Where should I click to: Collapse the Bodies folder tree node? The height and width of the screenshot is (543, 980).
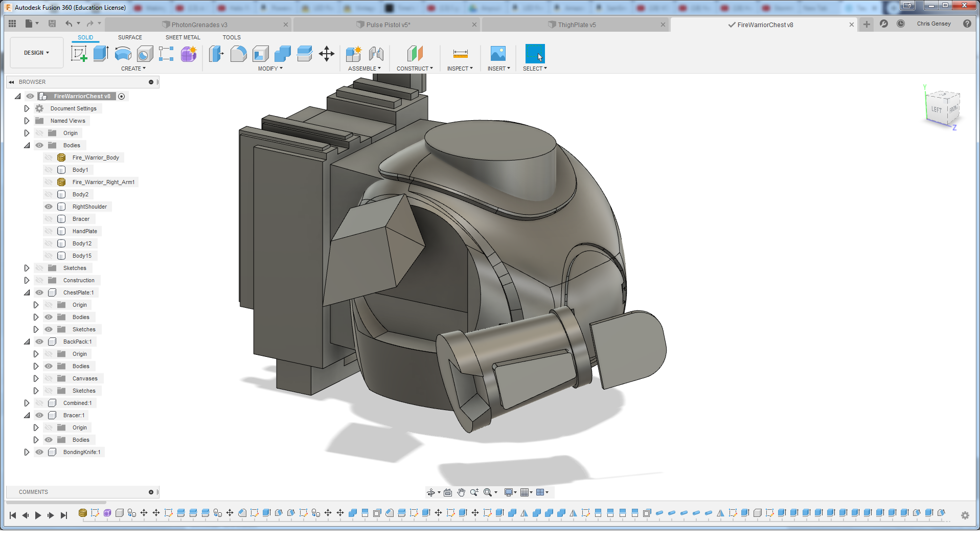click(x=27, y=145)
